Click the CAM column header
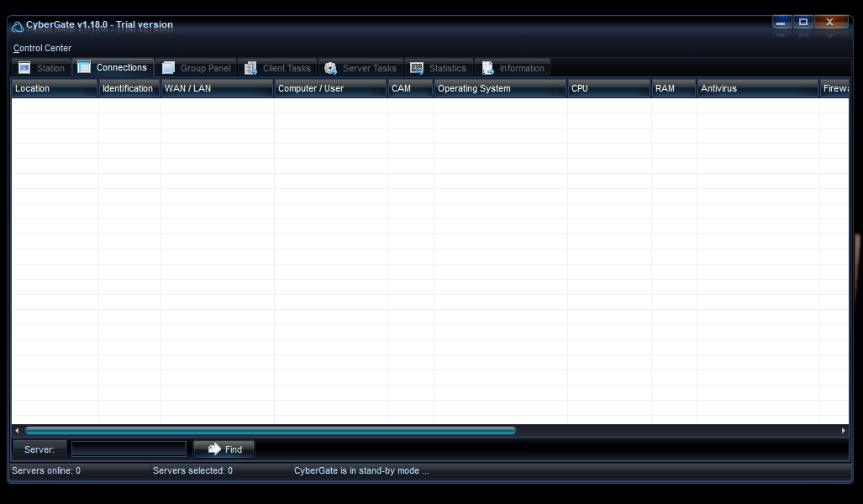 pos(411,88)
